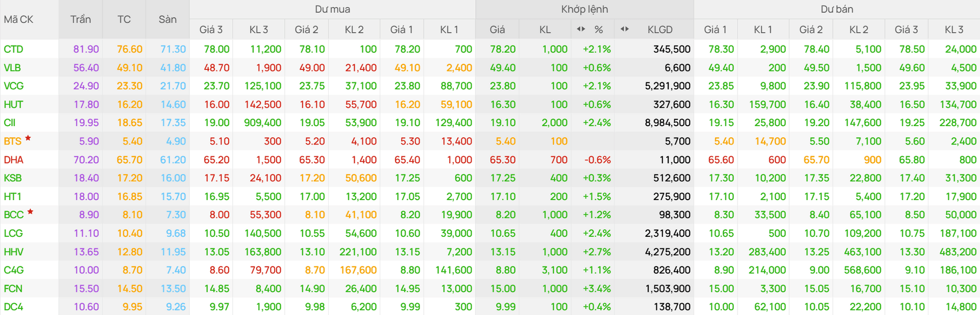Screen dimensions: 980x315
Task: Click CII matched price 19.10
Action: [503, 123]
